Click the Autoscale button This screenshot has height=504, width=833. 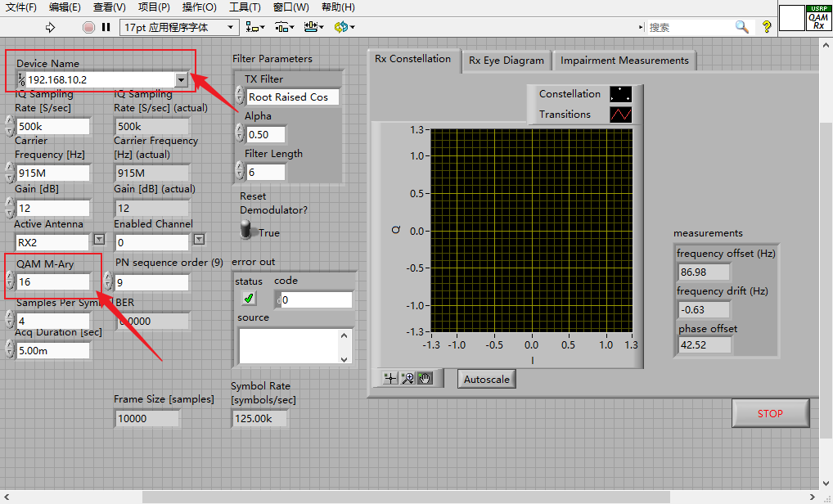click(x=487, y=379)
